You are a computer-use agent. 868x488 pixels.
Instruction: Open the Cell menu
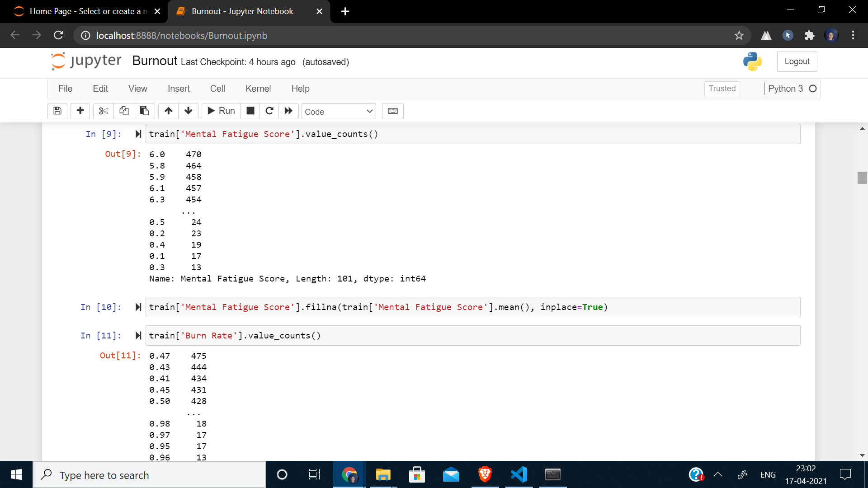(217, 89)
